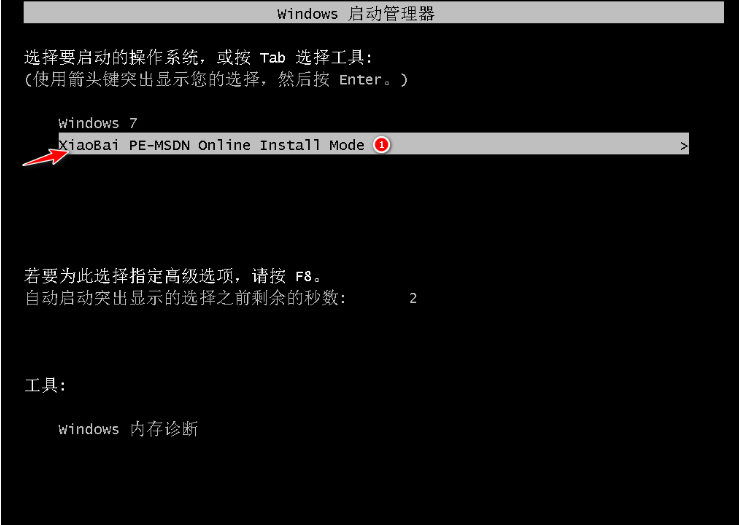Open the Windows 内存诊断 tool
This screenshot has height=525, width=739.
(128, 429)
